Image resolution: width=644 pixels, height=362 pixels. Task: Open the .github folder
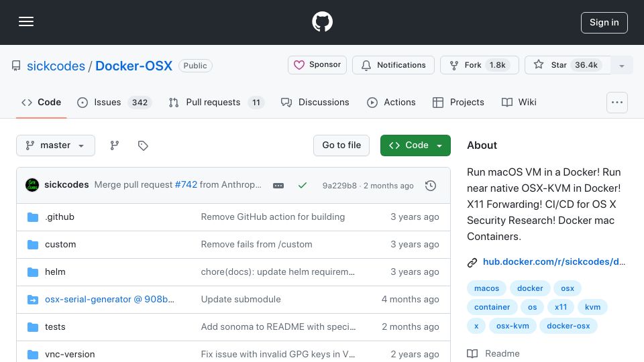coord(60,217)
